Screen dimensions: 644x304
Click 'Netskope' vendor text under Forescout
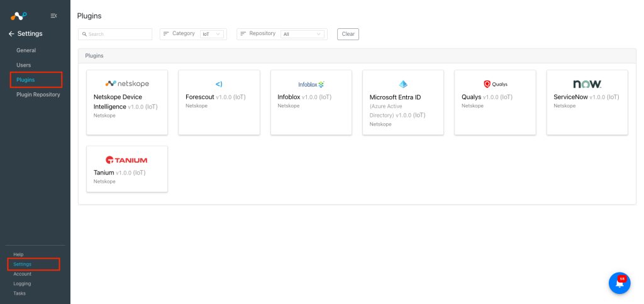point(196,106)
